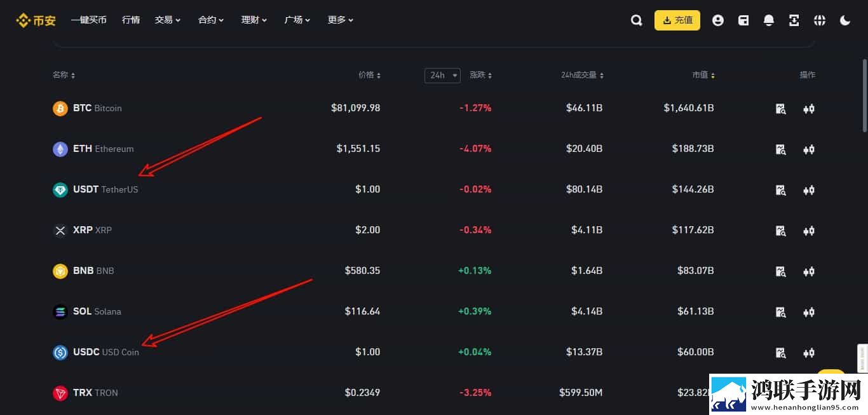Open the user profile icon

click(x=718, y=20)
